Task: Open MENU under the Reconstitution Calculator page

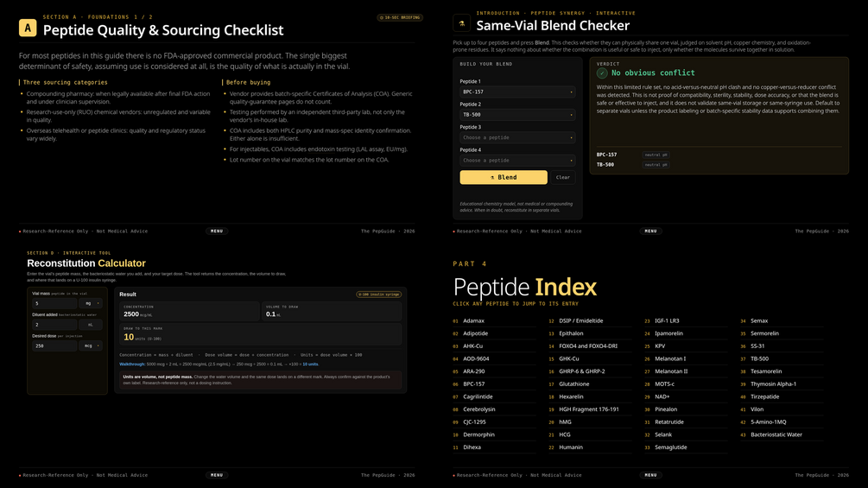Action: click(x=217, y=475)
